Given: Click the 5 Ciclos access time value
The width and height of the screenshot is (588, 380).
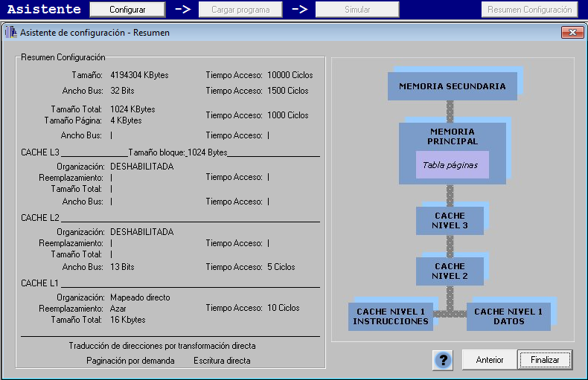Looking at the screenshot, I should tap(281, 267).
